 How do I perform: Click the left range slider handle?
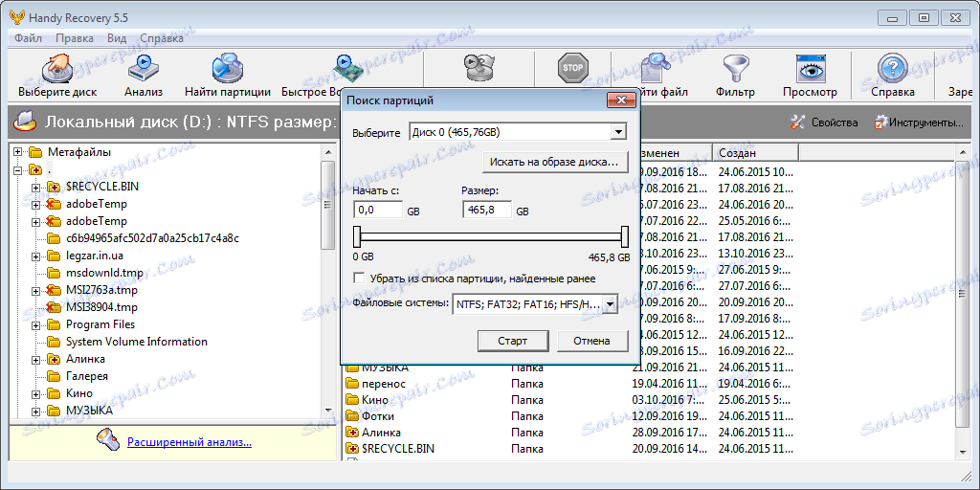357,237
